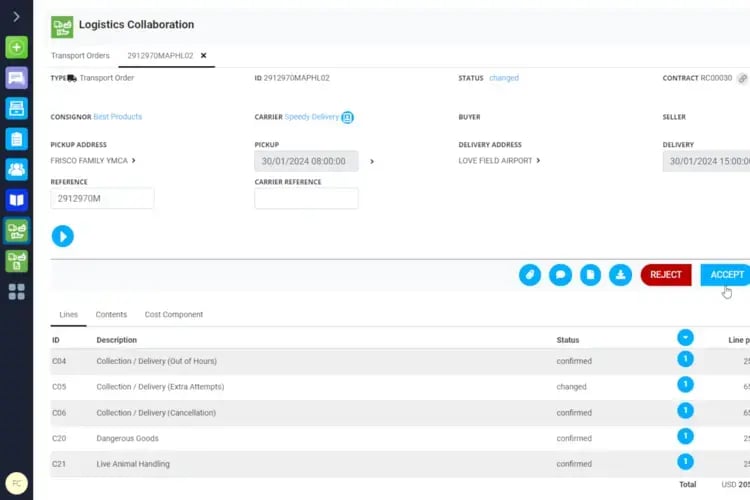
Task: Switch to the Cost Component tab
Action: pos(174,314)
